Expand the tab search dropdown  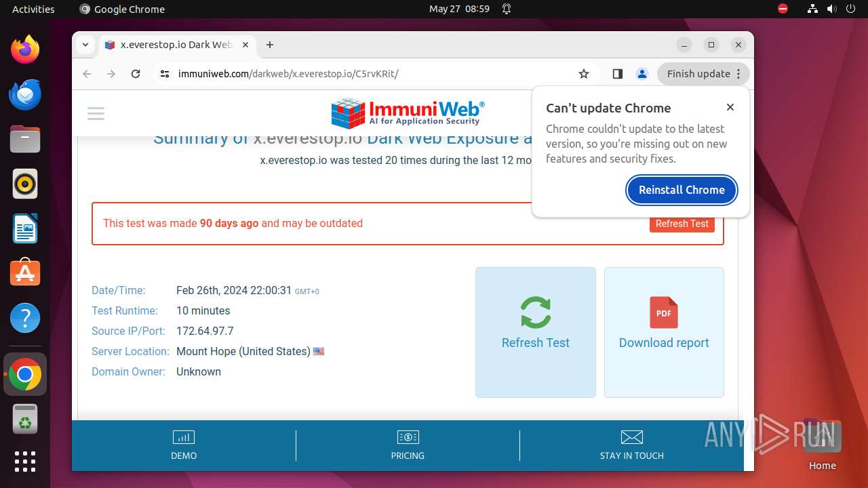(x=85, y=45)
